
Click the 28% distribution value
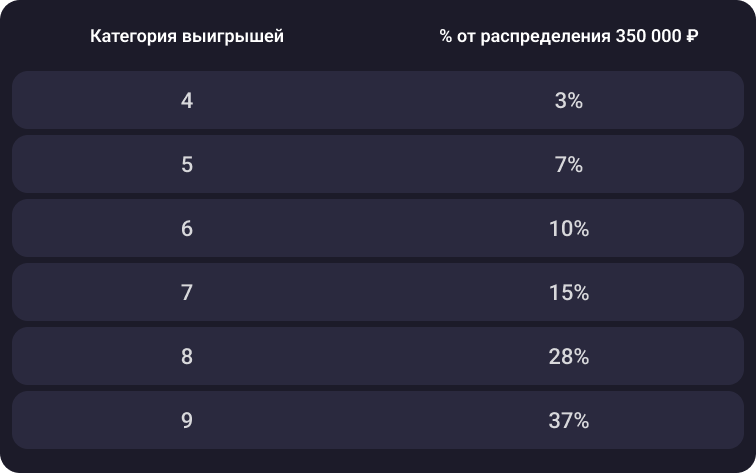point(568,356)
